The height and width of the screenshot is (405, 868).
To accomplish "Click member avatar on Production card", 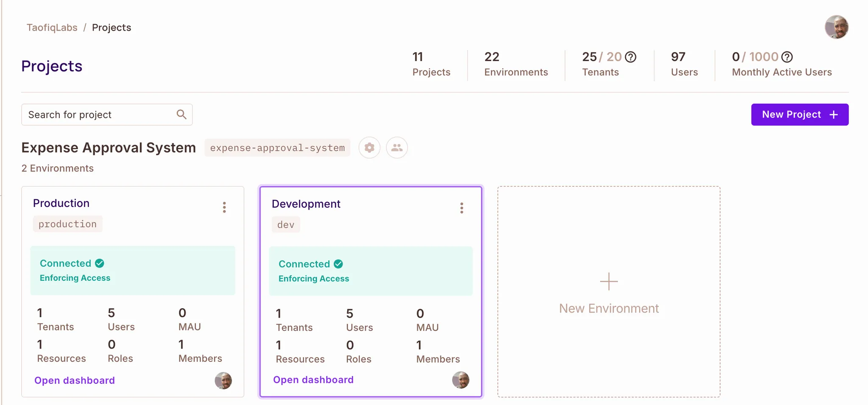I will (x=223, y=381).
